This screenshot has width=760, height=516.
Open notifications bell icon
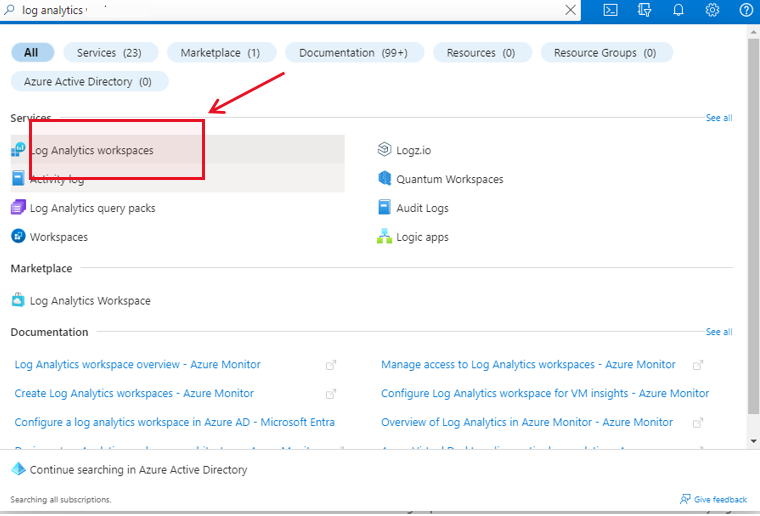pos(678,10)
